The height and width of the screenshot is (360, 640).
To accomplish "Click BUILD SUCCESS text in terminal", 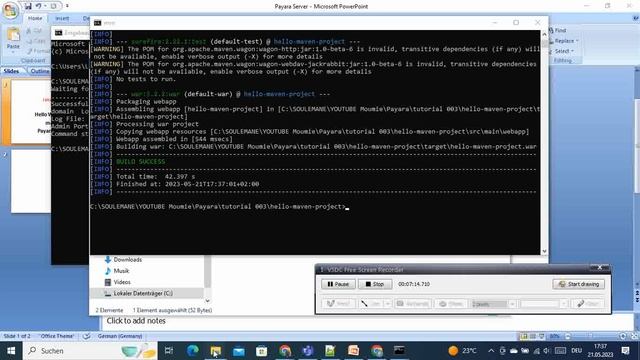I will (141, 162).
